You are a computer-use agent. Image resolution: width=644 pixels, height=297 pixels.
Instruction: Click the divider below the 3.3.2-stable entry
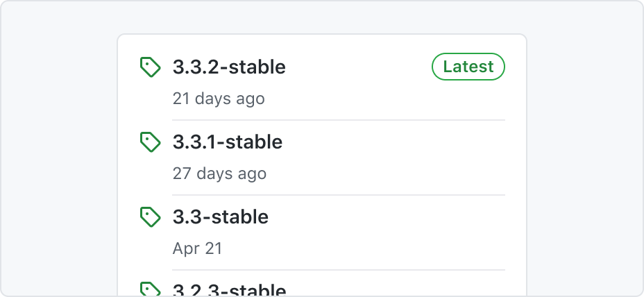click(x=339, y=120)
